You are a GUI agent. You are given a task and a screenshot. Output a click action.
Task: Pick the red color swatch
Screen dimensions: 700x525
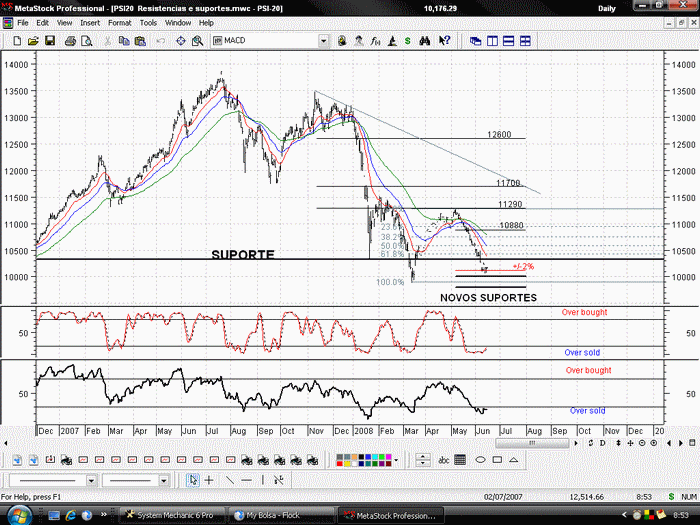(x=340, y=463)
